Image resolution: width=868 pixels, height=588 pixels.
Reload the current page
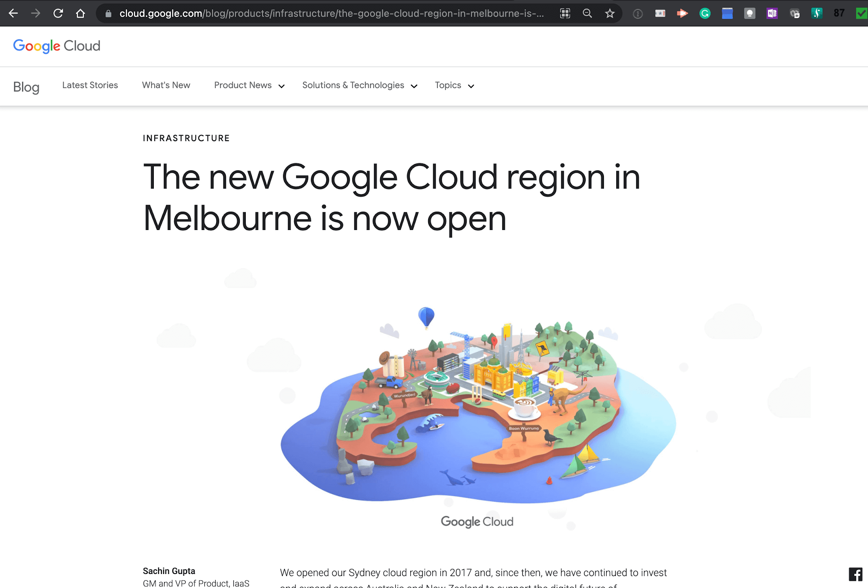point(58,13)
